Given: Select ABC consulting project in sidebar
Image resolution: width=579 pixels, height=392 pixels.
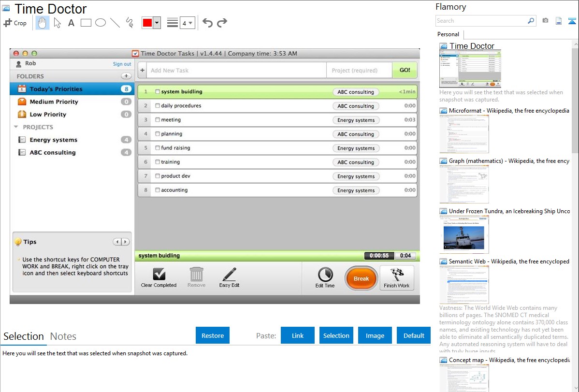Looking at the screenshot, I should tap(72, 152).
